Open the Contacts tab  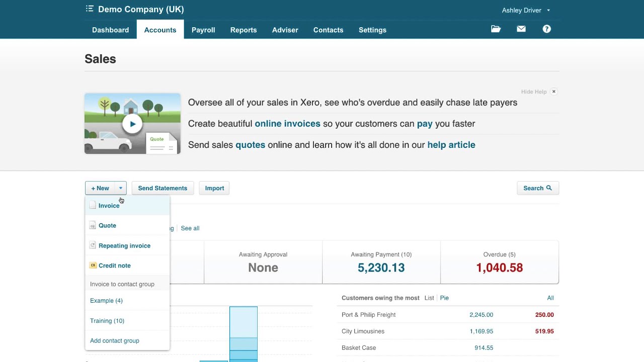click(328, 30)
